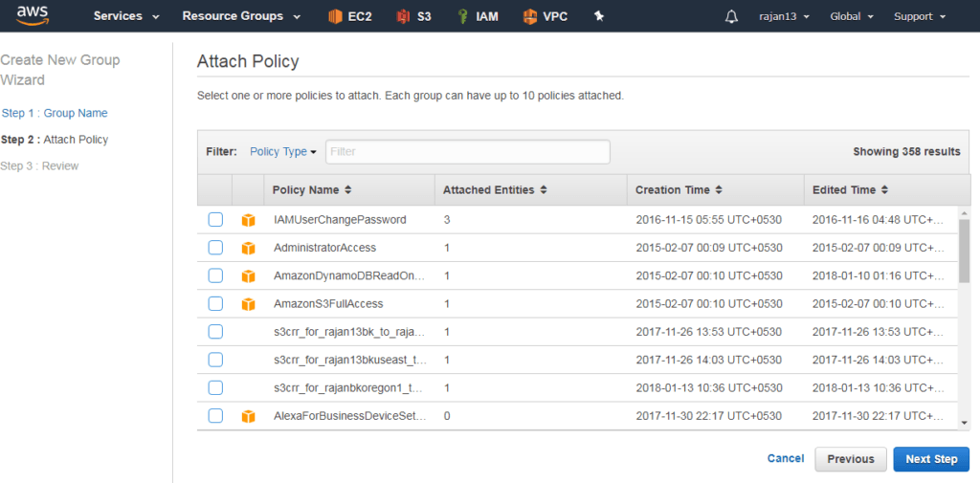The image size is (980, 483).
Task: Click the Previous button
Action: [x=851, y=459]
